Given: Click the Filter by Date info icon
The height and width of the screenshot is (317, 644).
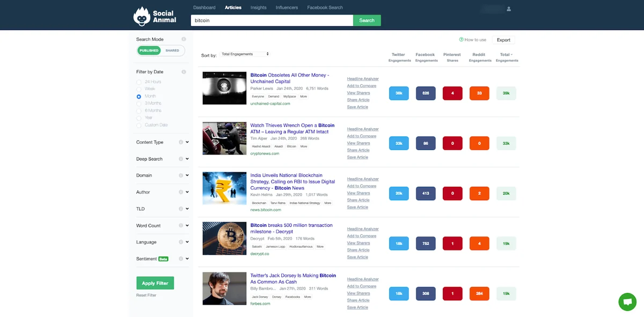Looking at the screenshot, I should point(184,72).
